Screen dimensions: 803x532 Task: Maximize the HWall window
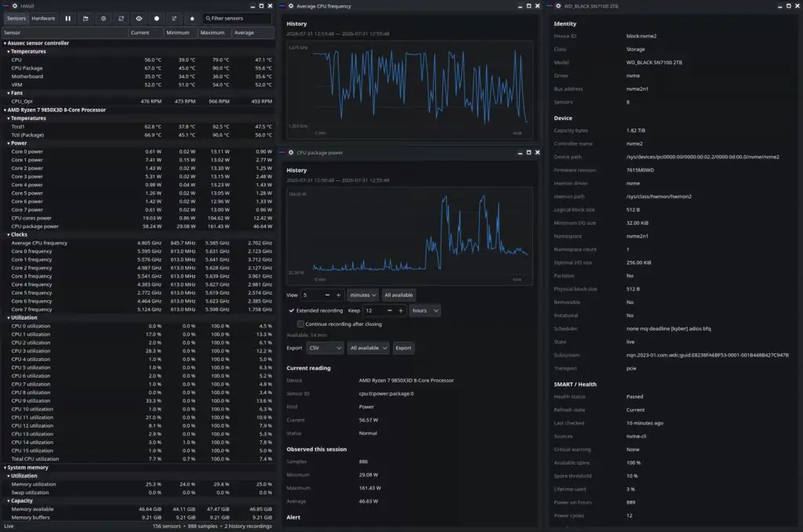pos(261,6)
